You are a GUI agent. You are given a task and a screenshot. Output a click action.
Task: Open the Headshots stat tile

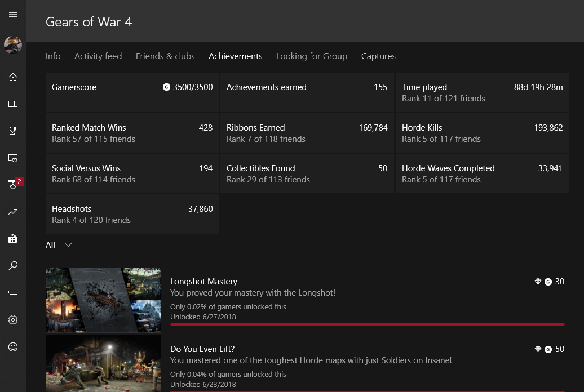click(132, 214)
